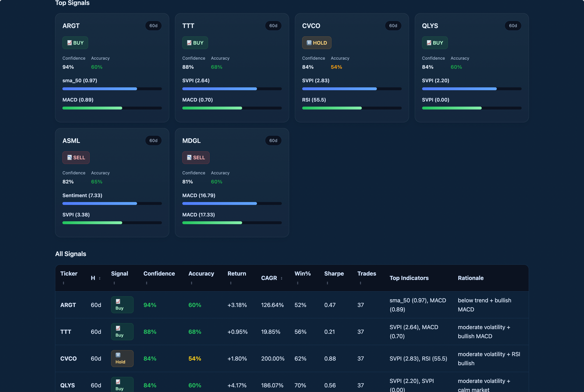
Task: Click ARGT ticker in table row
Action: pos(68,305)
